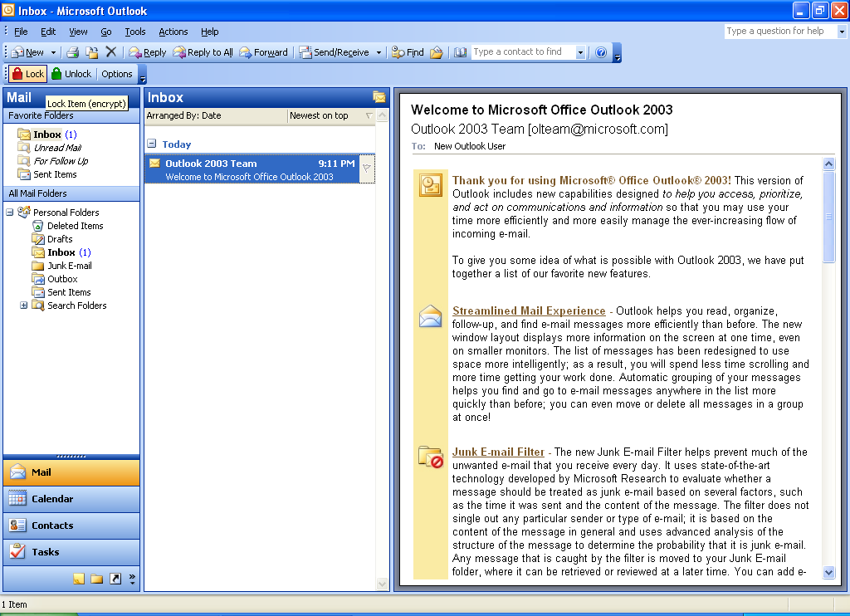
Task: Expand the Send/Receive dropdown arrow
Action: 379,52
